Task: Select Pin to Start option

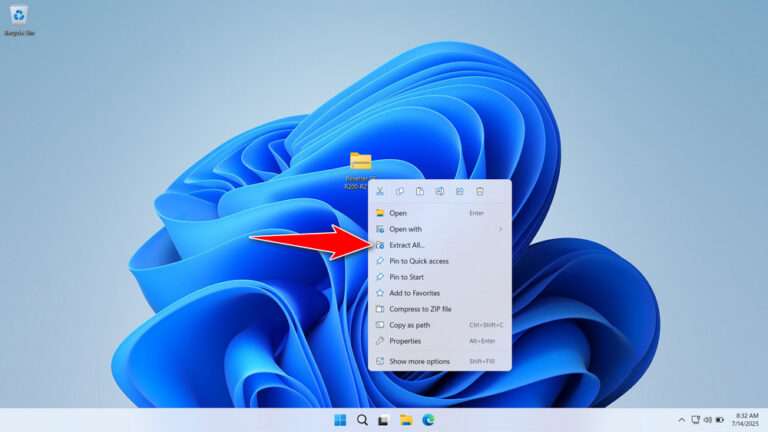Action: [406, 277]
